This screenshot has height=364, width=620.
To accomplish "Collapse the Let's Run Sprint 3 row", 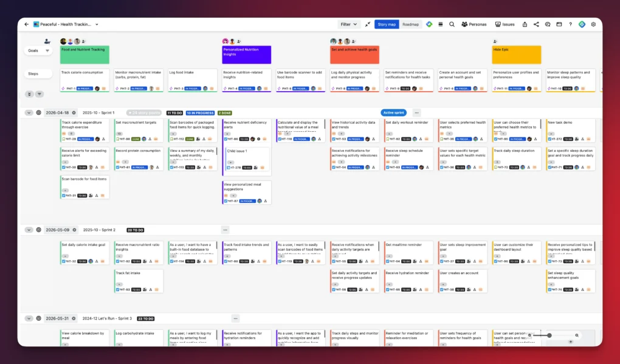I will click(x=29, y=318).
